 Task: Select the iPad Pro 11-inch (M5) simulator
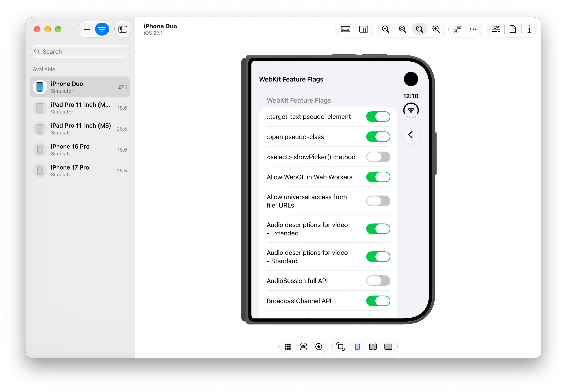pos(80,129)
